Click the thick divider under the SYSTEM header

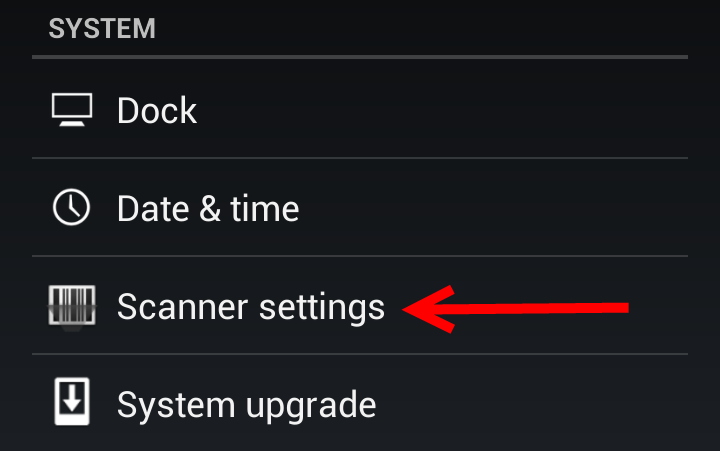tap(360, 57)
